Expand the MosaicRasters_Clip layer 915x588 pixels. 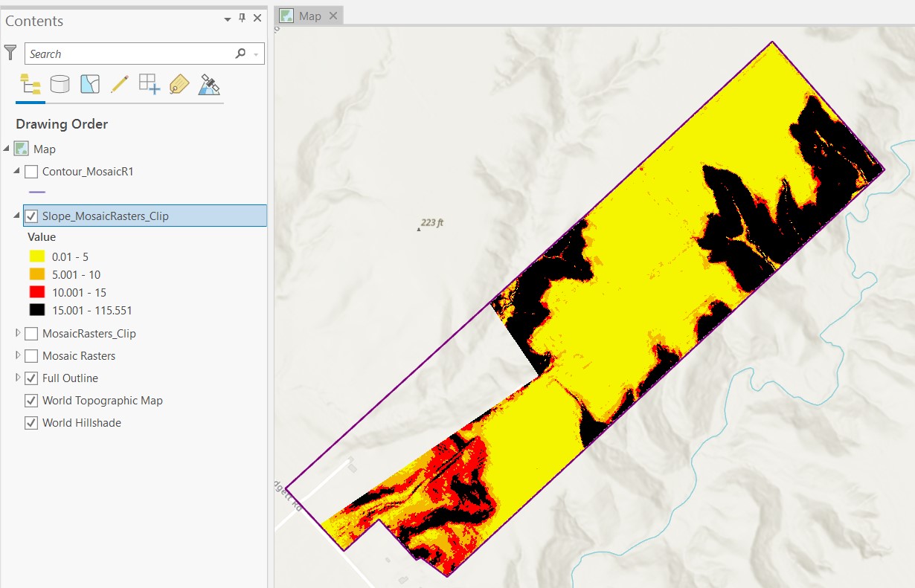pyautogui.click(x=18, y=333)
